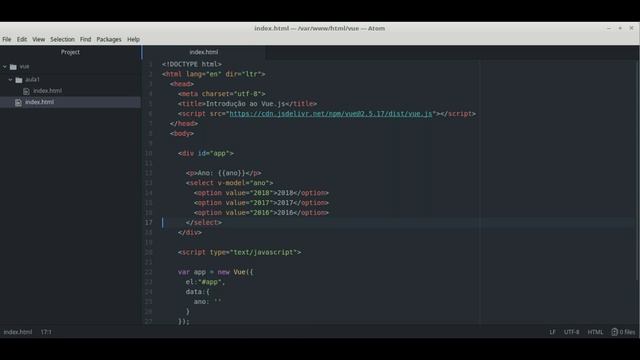This screenshot has width=640, height=360.
Task: Click the vue folder icon
Action: 13,67
